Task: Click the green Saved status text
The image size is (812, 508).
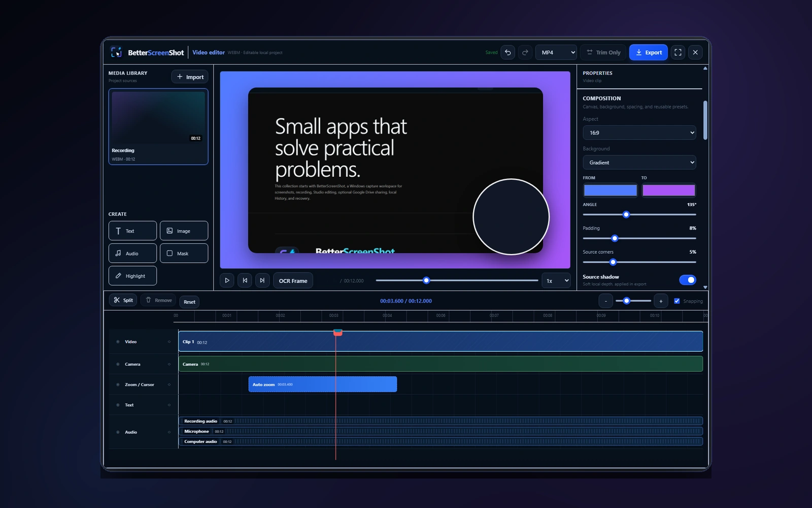Action: click(491, 52)
